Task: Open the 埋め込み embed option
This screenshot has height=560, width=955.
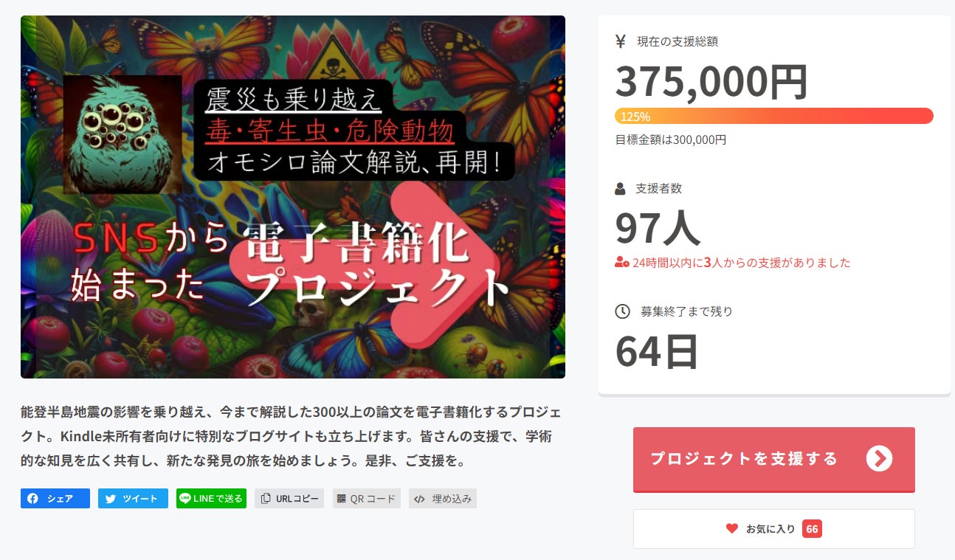Action: [443, 499]
